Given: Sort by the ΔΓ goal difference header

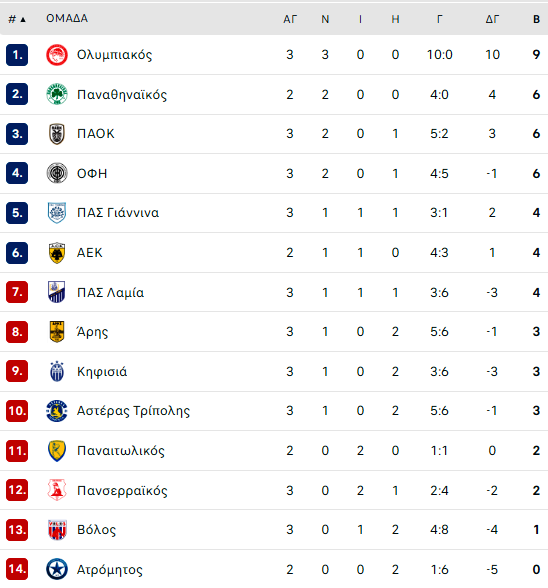Looking at the screenshot, I should [x=492, y=19].
